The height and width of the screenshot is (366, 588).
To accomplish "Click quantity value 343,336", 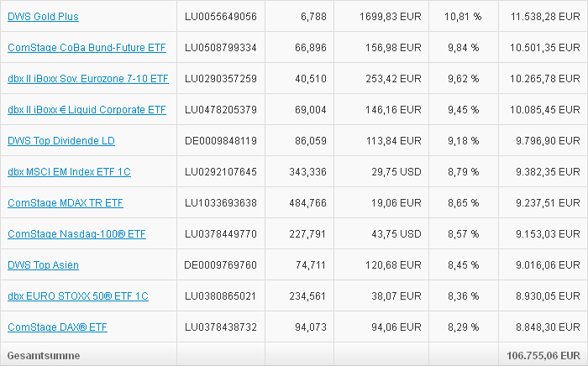I will pos(308,172).
